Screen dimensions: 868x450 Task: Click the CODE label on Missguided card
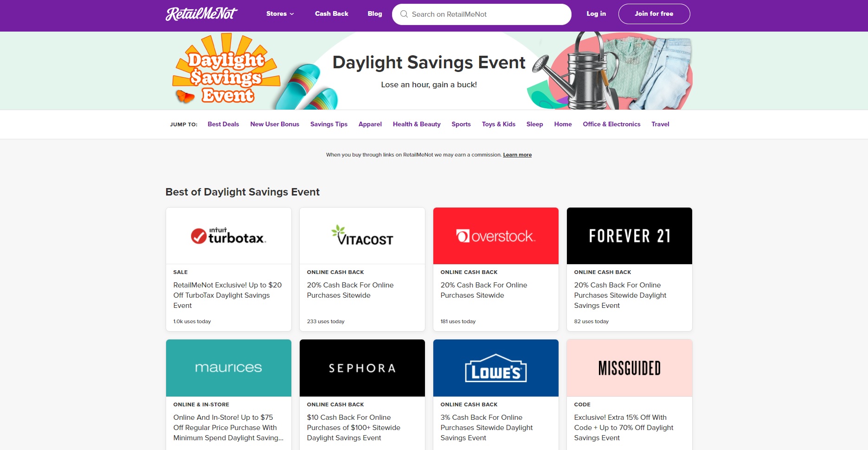582,404
